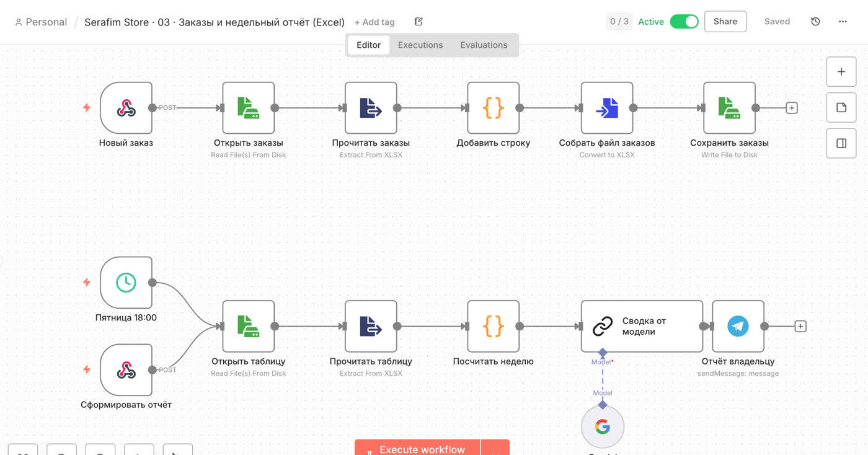Open the Отчёт владельцу Telegram node
Viewport: 868px width, 455px height.
pos(738,326)
